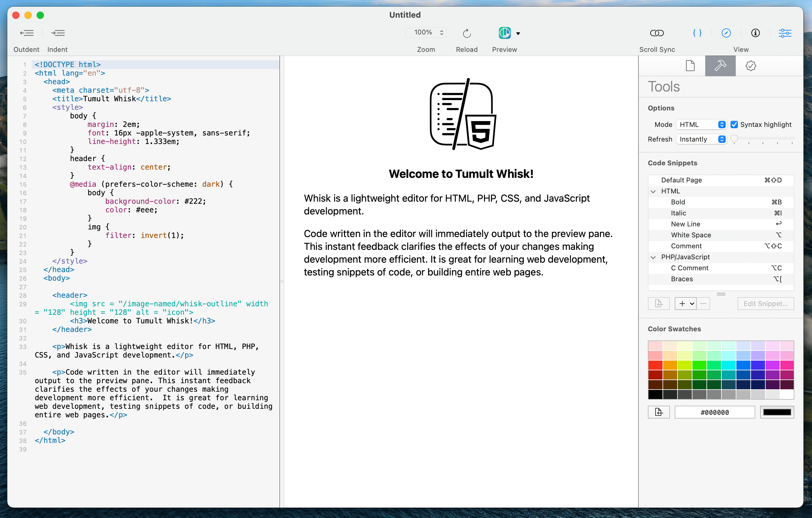Screen dimensions: 812x518
Task: Show the code editor with braces icon
Action: click(x=697, y=33)
